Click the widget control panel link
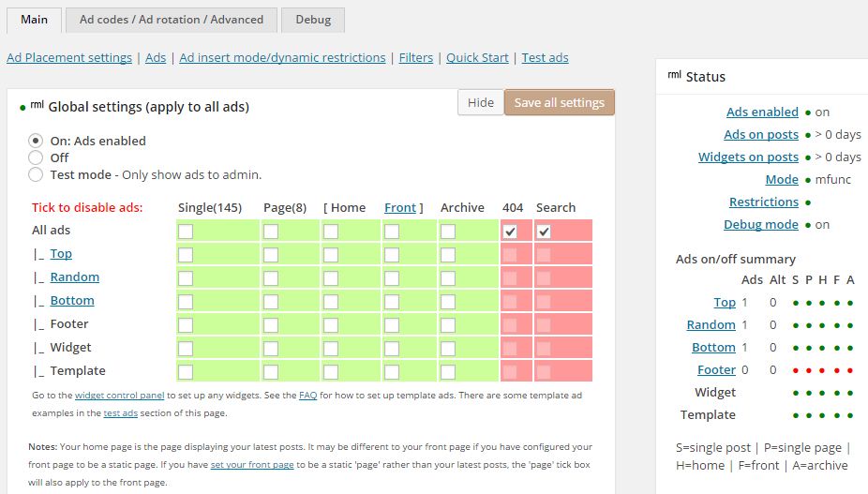Screen dimensions: 868x494 tap(119, 397)
